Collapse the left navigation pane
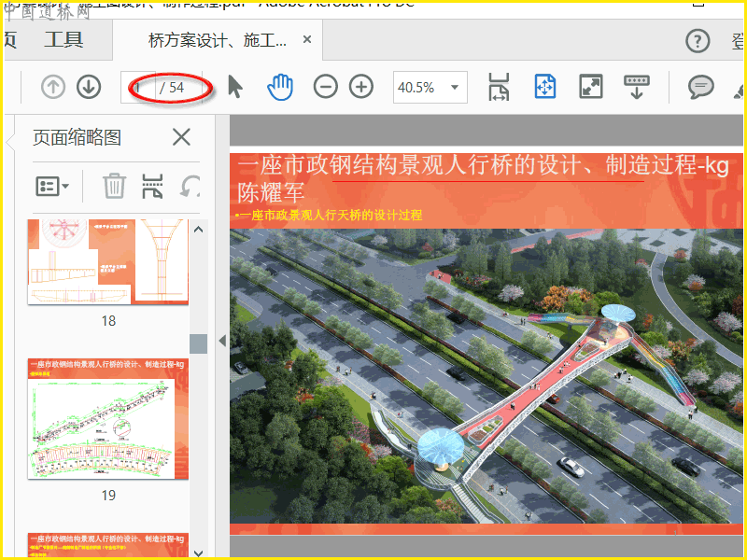The height and width of the screenshot is (560, 747). point(222,341)
